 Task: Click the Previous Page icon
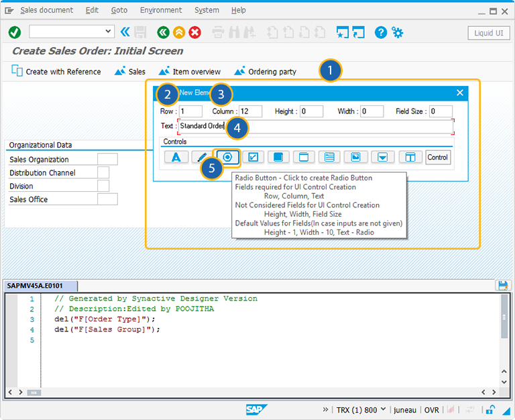(288, 32)
